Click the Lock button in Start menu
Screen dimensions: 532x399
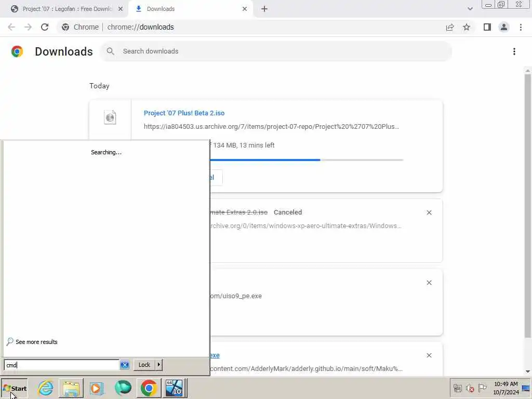click(144, 365)
